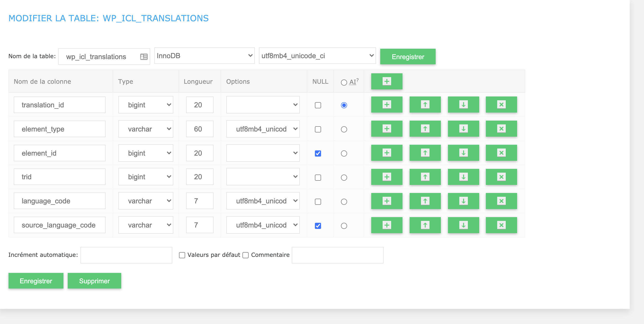Screen dimensions: 644x324
Task: Tick the Valeurs par défaut checkbox
Action: click(182, 255)
